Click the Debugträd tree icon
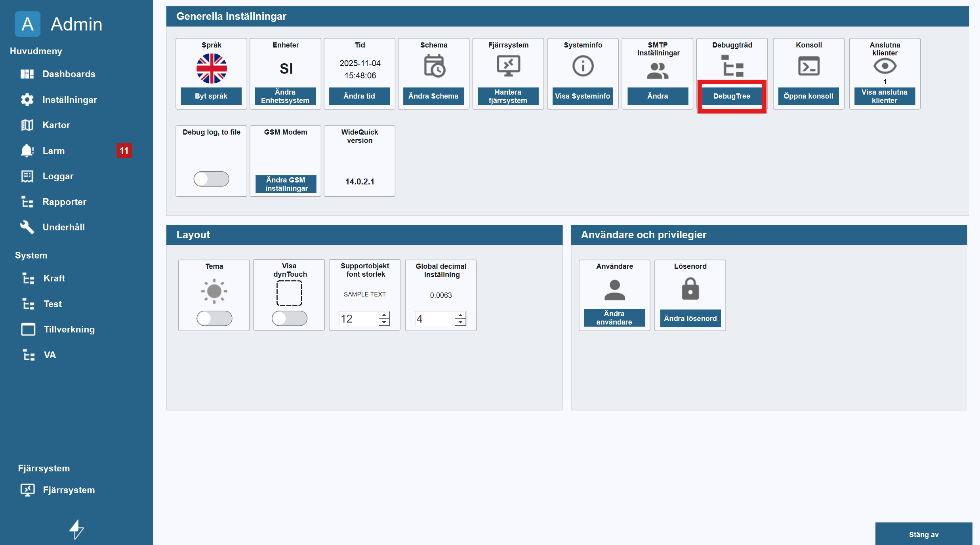 click(x=732, y=66)
